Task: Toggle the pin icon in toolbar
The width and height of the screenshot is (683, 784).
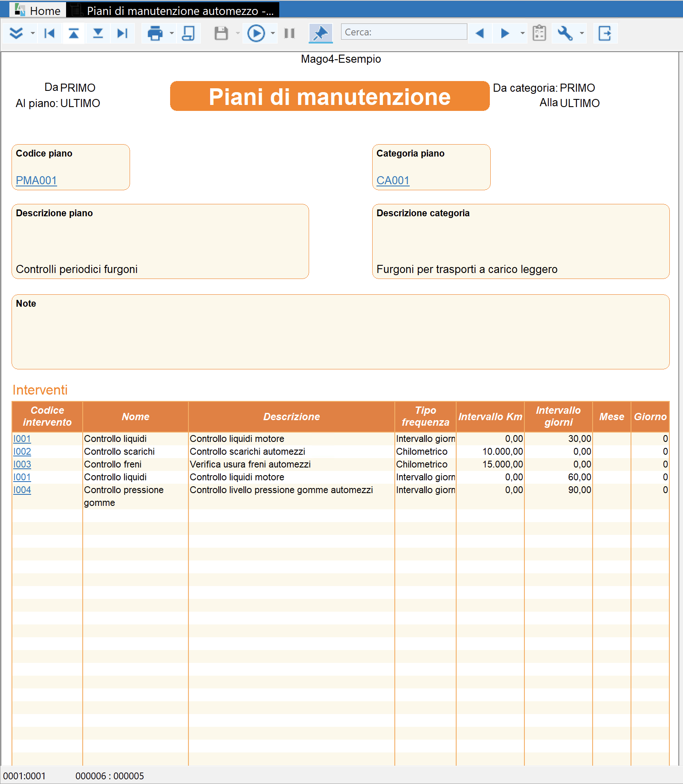Action: click(x=321, y=33)
